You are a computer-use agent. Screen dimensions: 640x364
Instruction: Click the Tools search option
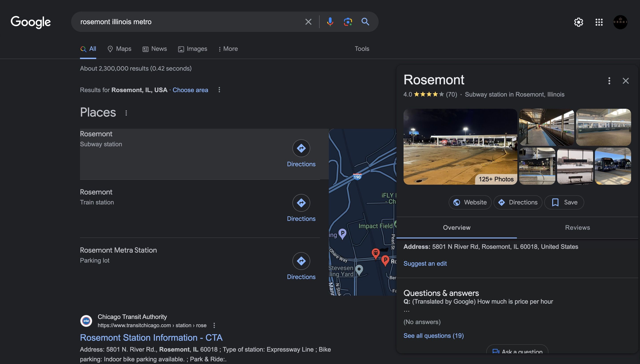pyautogui.click(x=362, y=49)
